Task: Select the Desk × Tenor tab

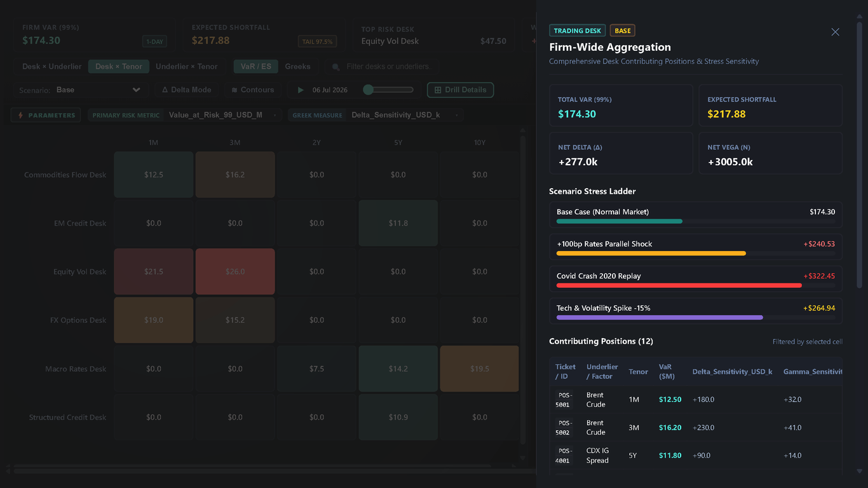Action: (x=119, y=67)
